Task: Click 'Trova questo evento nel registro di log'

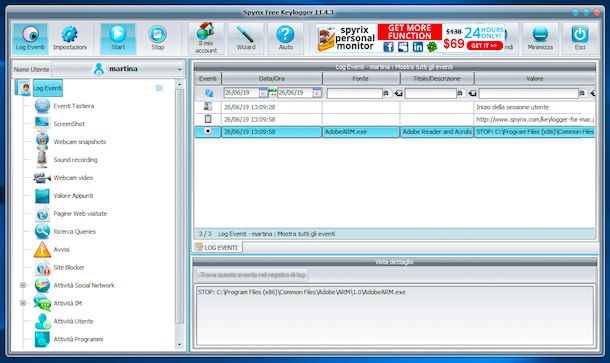Action: [x=252, y=275]
